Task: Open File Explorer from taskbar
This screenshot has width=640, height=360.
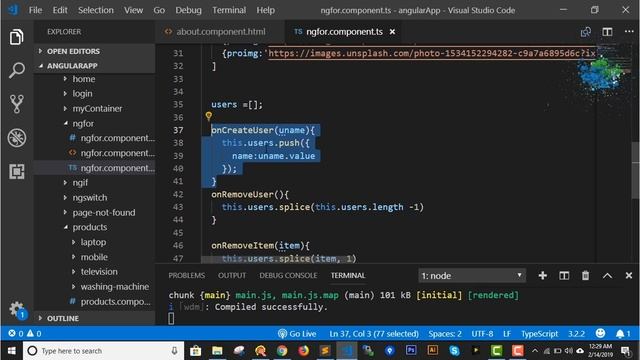Action: (x=217, y=351)
